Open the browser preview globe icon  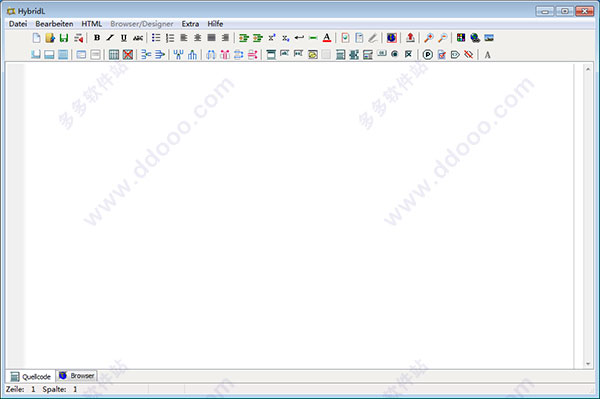[x=391, y=38]
